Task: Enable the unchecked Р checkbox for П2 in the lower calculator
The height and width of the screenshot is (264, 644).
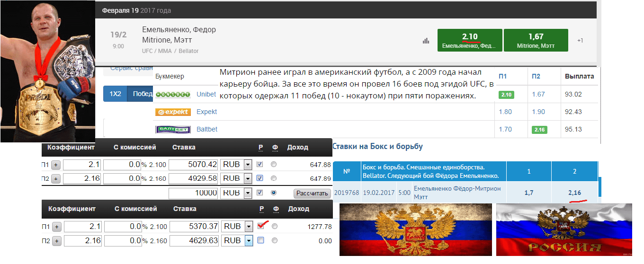Action: (x=260, y=240)
